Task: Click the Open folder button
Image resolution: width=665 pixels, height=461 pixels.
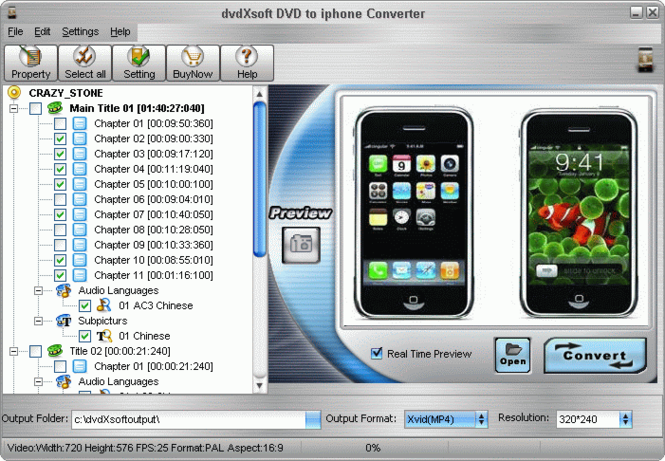Action: (513, 355)
